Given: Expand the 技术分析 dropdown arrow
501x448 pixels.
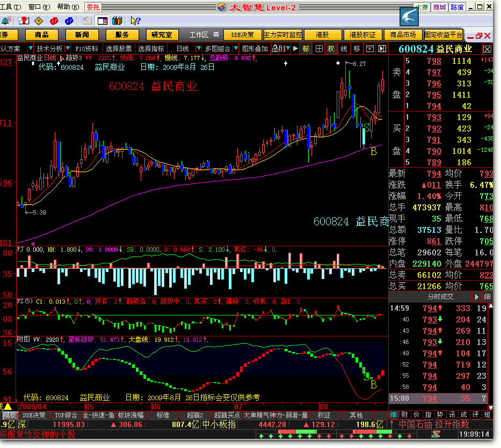Looking at the screenshot, I should click(x=68, y=48).
